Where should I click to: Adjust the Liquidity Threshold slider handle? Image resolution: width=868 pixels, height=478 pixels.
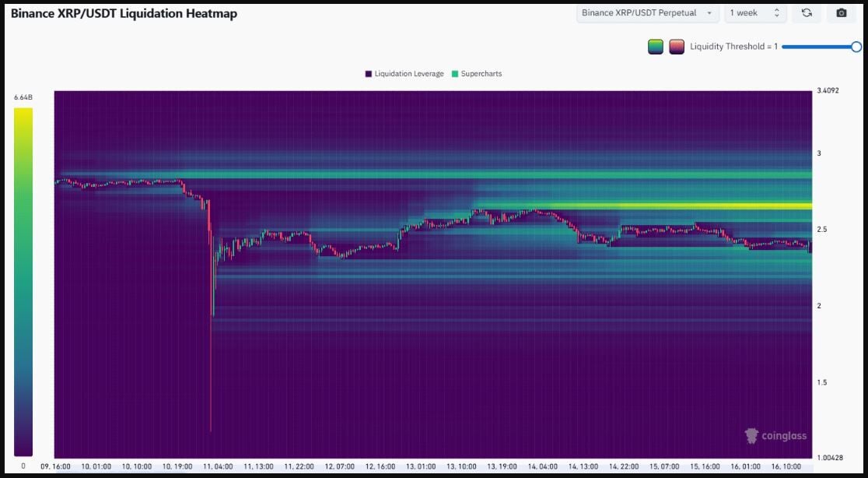856,47
